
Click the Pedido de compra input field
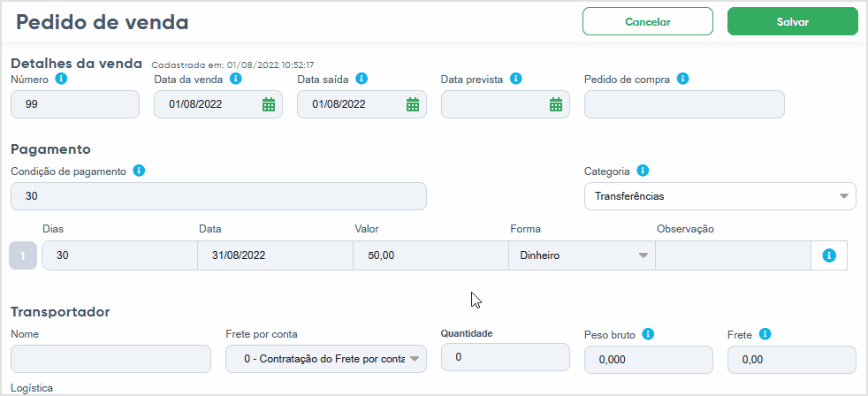pos(685,104)
